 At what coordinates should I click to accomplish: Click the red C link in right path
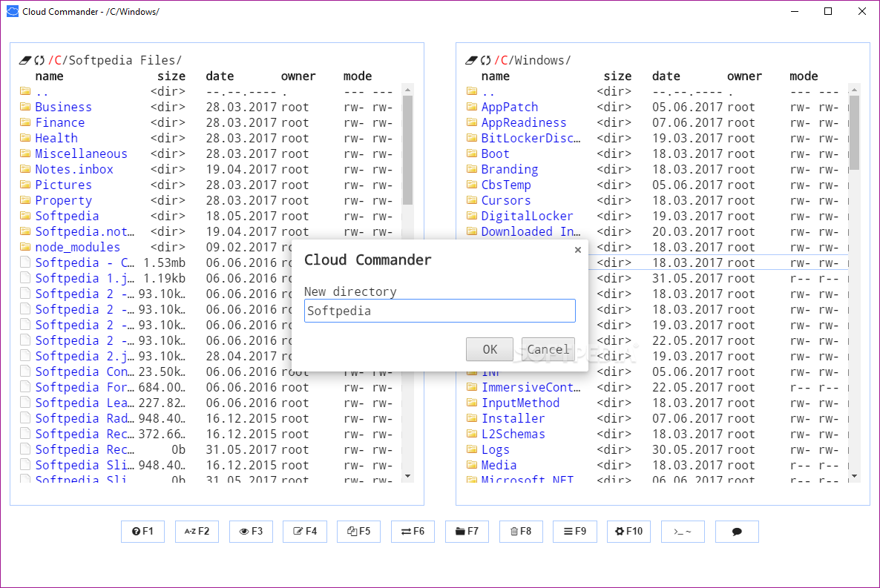504,60
